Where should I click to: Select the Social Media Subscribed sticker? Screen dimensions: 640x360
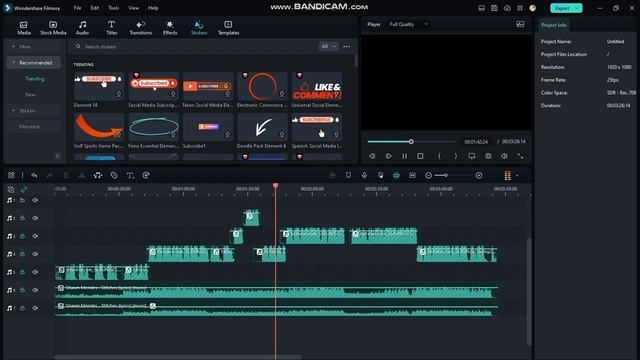tap(153, 87)
